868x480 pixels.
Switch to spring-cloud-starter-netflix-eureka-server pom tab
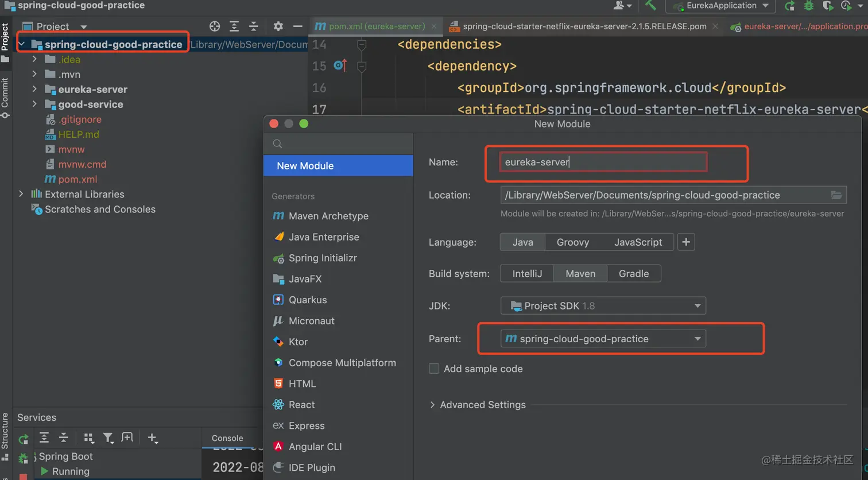pos(584,26)
